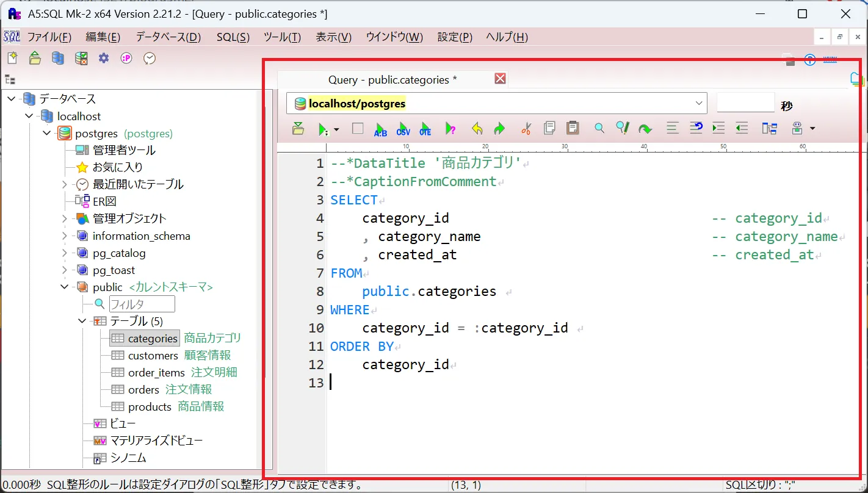Open settings with the gear icon
Screen dimensions: 868x493
[104, 58]
